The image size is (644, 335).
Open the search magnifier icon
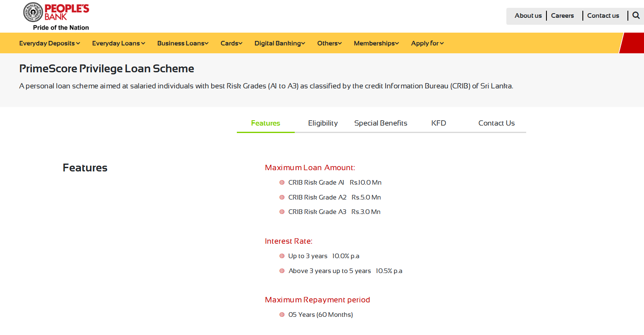click(636, 16)
